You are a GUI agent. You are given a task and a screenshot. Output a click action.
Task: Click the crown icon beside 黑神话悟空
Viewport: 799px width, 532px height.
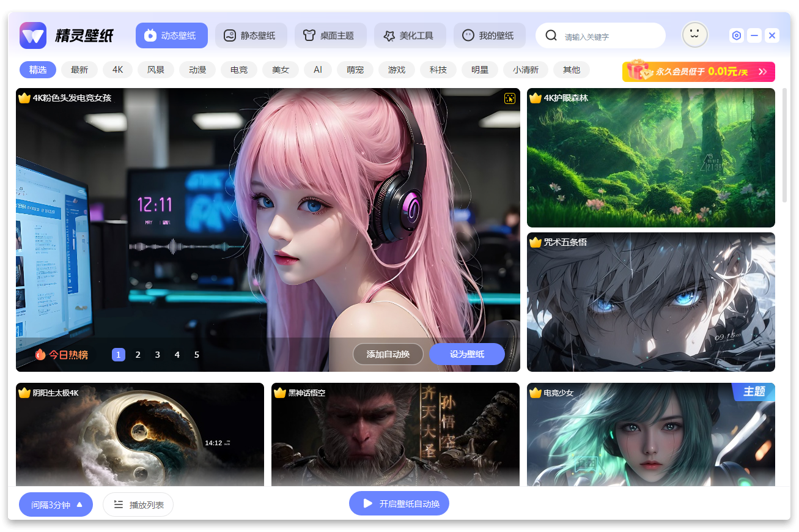pos(280,393)
